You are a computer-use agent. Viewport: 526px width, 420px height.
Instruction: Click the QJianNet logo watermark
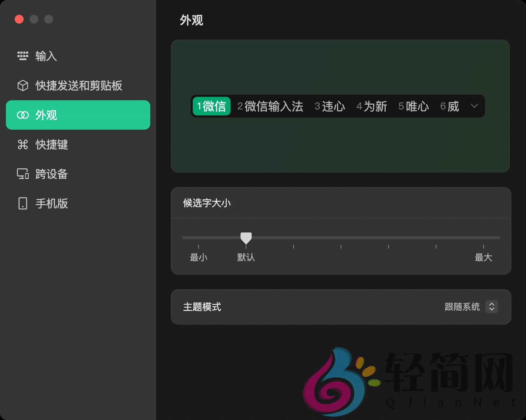[405, 379]
